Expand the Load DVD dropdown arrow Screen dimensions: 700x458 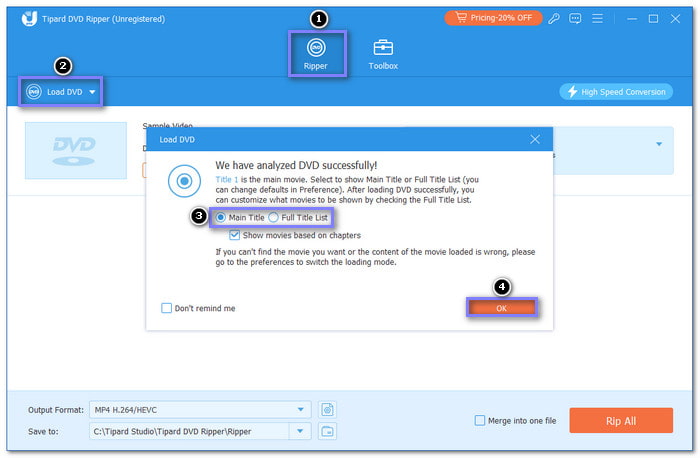(x=92, y=92)
